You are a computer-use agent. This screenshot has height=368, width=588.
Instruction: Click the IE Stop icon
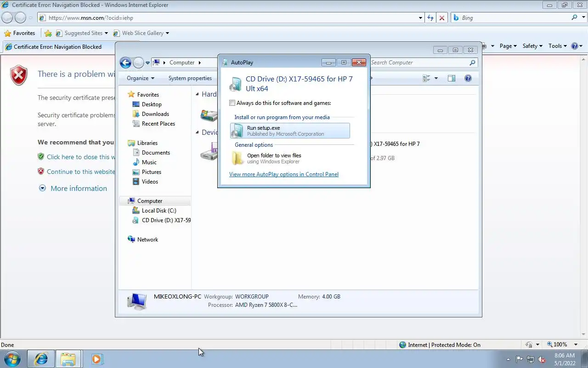coord(442,18)
